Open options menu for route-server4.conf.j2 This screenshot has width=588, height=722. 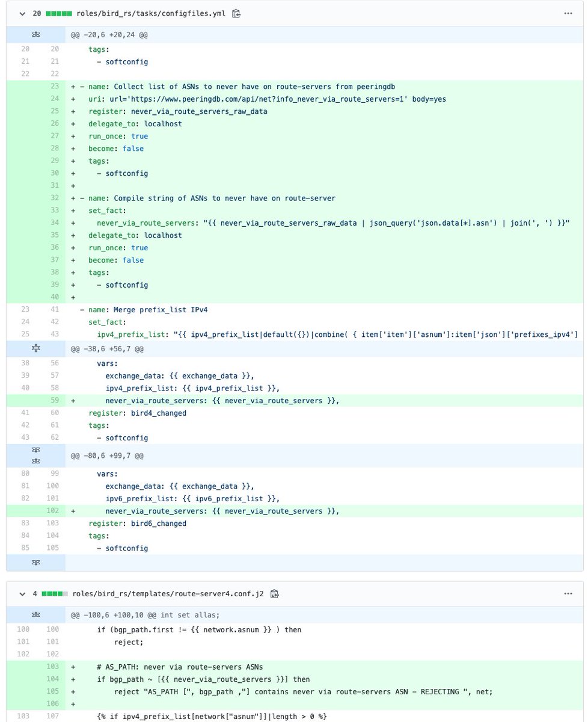(568, 594)
